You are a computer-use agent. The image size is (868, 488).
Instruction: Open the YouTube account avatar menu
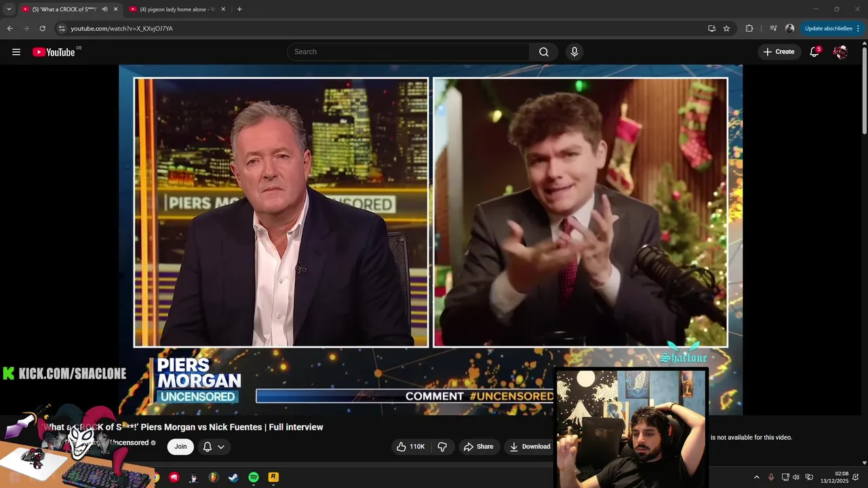click(840, 52)
